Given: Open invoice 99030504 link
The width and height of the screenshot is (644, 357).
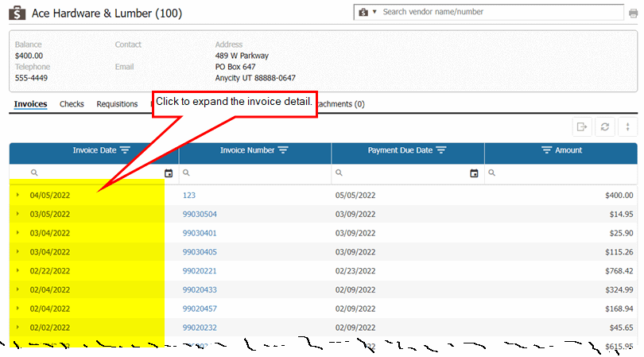Looking at the screenshot, I should click(x=200, y=214).
